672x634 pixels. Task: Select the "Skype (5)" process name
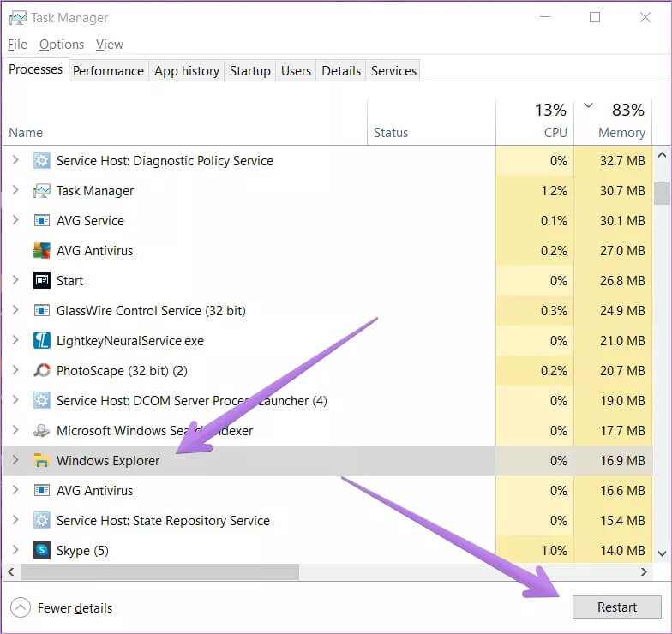click(x=82, y=550)
